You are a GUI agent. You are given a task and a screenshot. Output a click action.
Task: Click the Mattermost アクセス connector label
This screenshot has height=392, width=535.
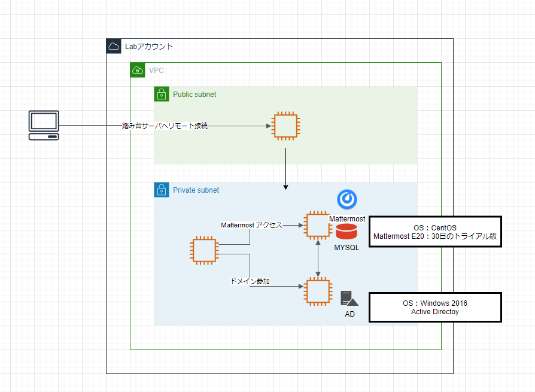[252, 225]
